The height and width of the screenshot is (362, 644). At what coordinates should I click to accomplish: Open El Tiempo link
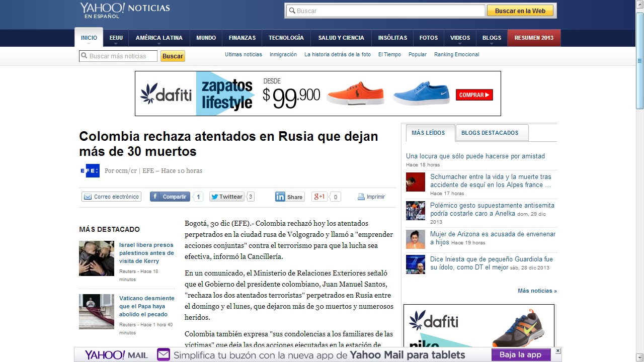389,54
